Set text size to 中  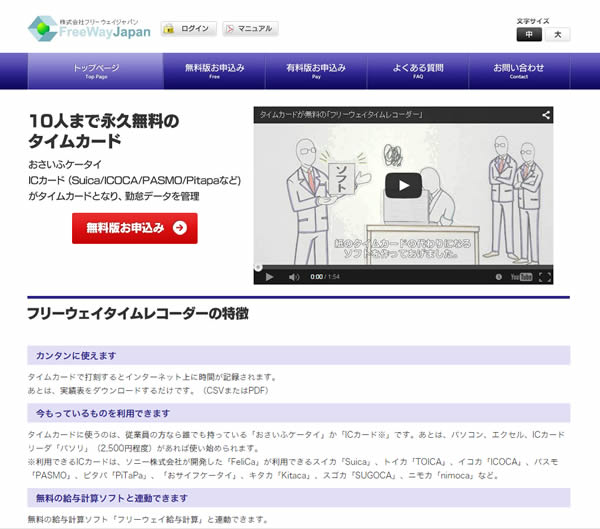(529, 34)
